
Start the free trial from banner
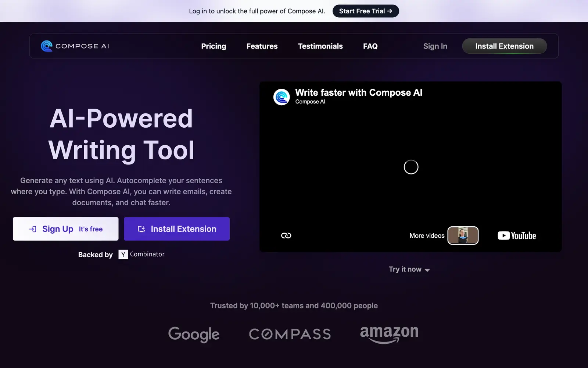(x=366, y=11)
